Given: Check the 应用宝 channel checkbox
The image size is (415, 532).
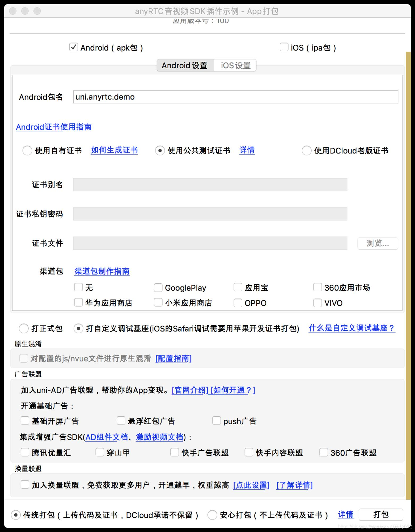Looking at the screenshot, I should click(x=238, y=287).
